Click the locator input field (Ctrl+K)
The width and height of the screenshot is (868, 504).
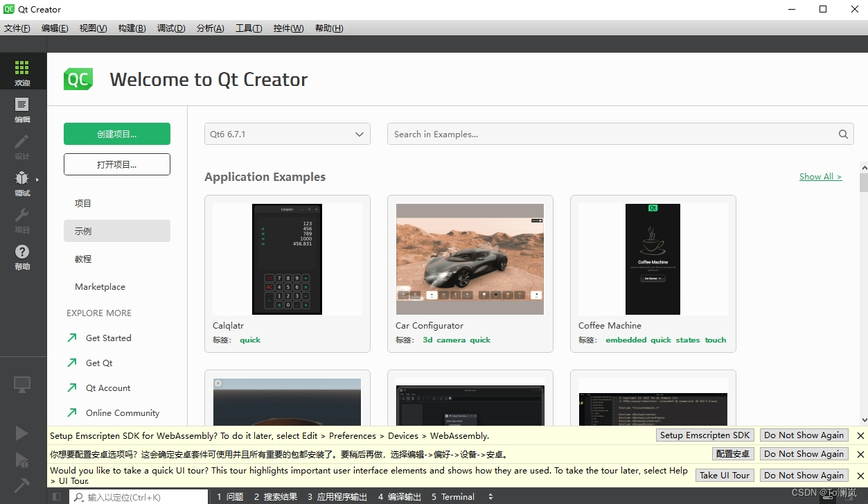click(x=139, y=496)
